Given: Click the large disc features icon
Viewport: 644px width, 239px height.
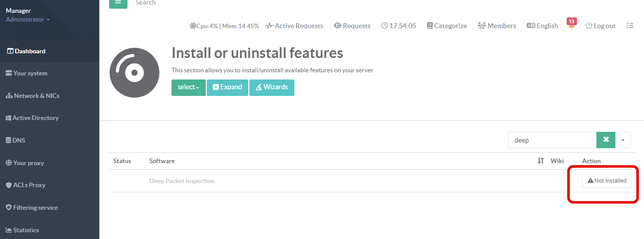Looking at the screenshot, I should [x=134, y=73].
